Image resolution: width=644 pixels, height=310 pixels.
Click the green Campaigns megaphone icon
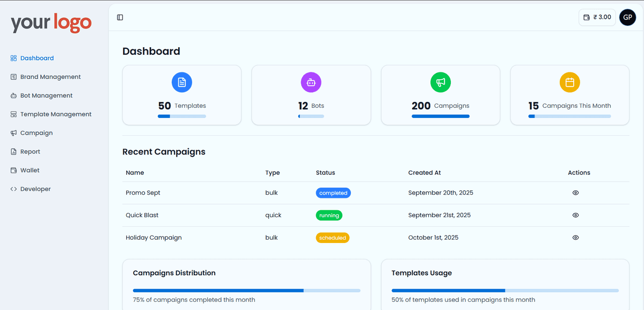pos(440,82)
